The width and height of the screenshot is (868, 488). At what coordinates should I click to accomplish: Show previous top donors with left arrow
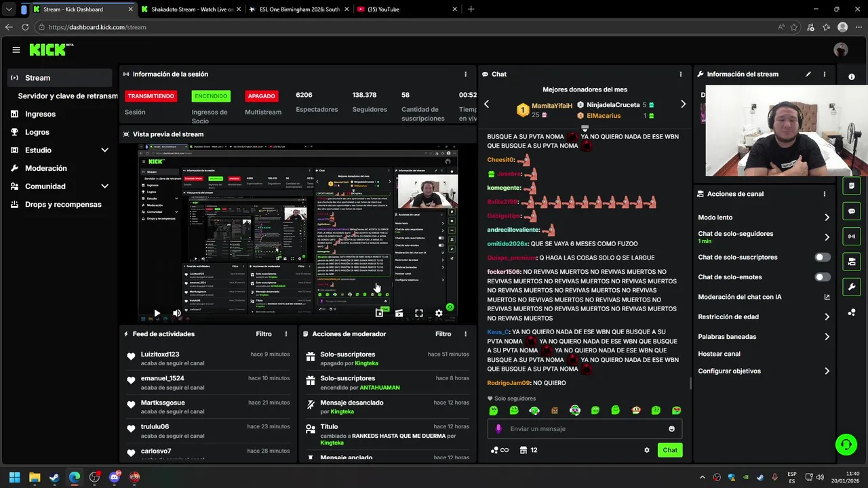point(486,104)
